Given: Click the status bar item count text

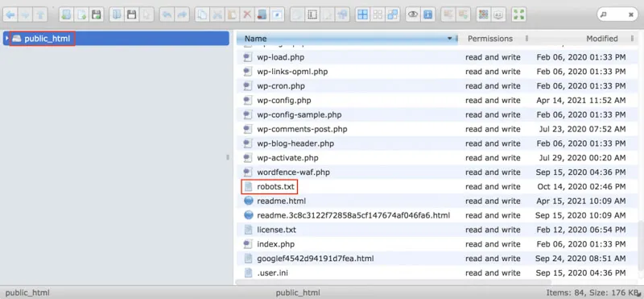Looking at the screenshot, I should 592,293.
